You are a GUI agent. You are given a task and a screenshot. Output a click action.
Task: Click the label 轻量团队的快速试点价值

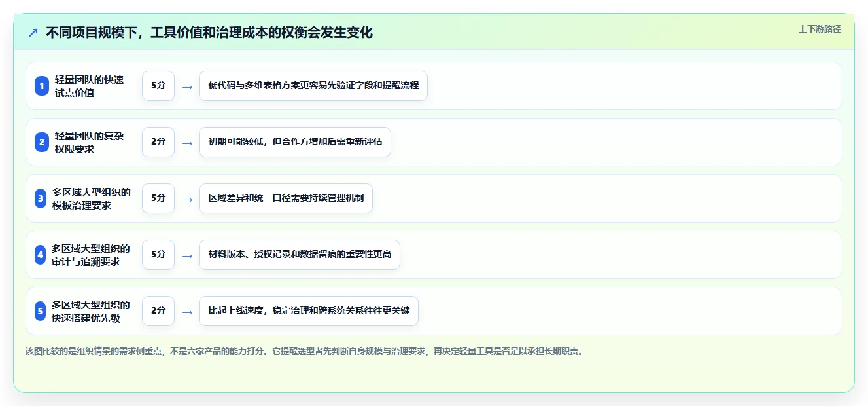tap(89, 86)
